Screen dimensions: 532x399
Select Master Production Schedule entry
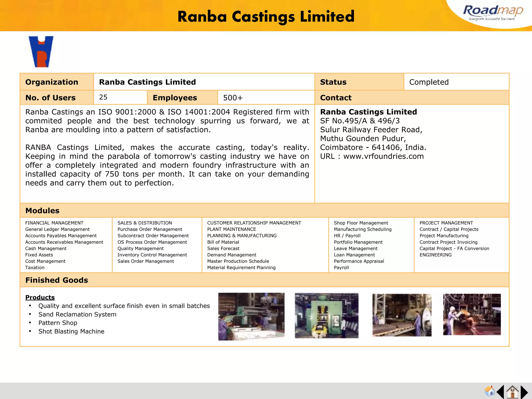tap(238, 261)
